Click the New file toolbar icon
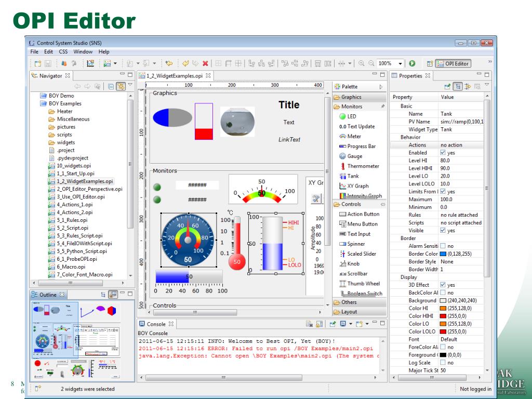Image resolution: width=532 pixels, height=399 pixels. click(37, 63)
